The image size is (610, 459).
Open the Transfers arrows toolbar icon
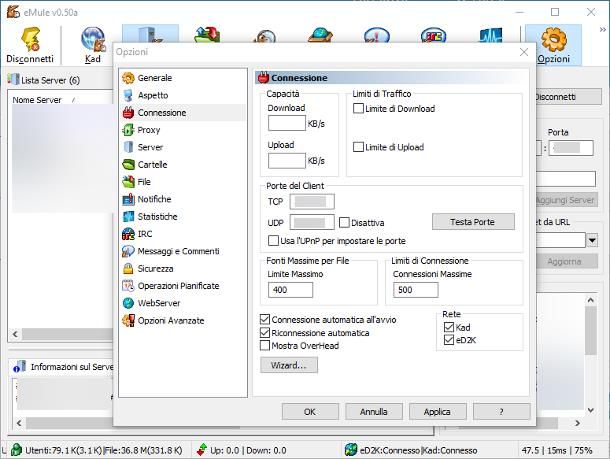207,34
